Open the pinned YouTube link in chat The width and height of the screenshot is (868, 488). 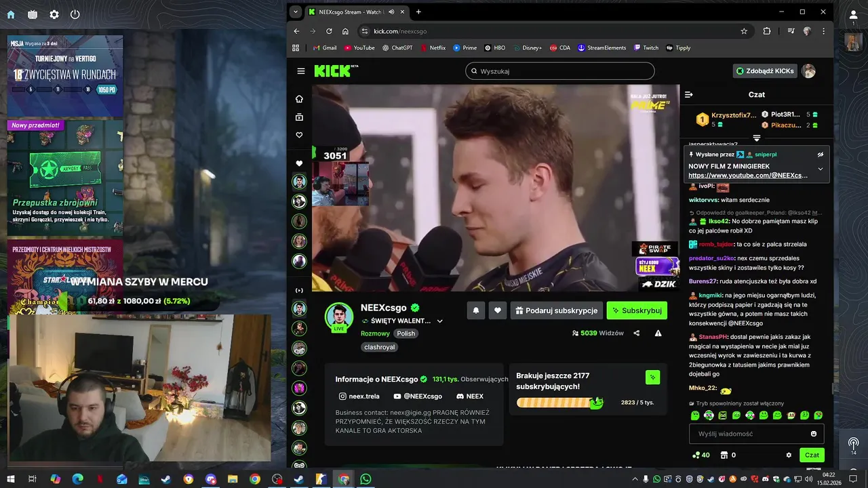pos(747,176)
